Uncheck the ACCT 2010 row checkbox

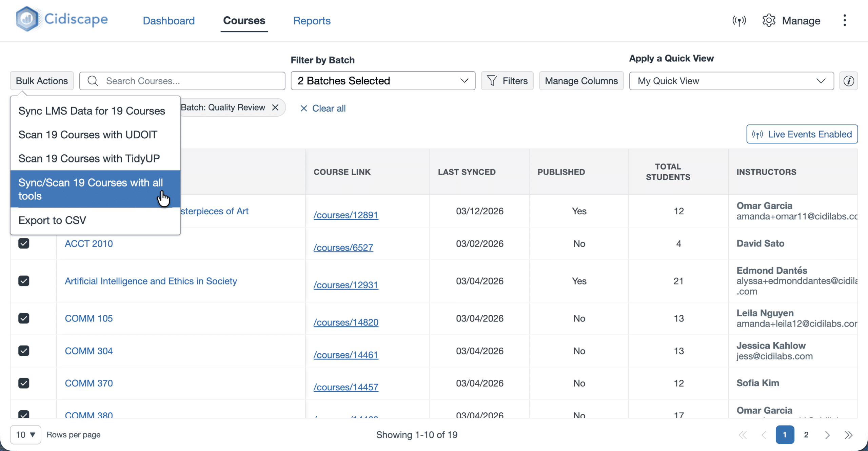(x=24, y=243)
